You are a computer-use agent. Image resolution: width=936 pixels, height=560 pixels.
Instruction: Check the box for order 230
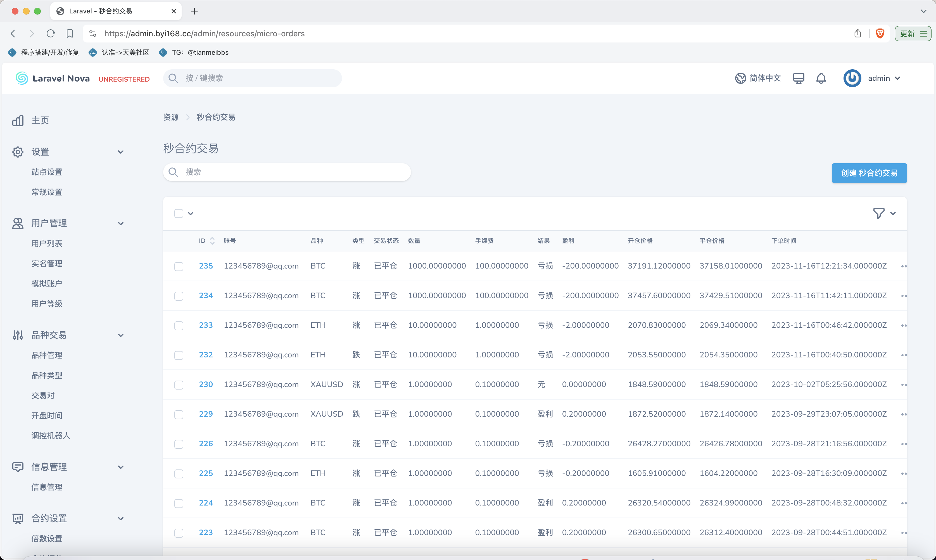point(179,385)
